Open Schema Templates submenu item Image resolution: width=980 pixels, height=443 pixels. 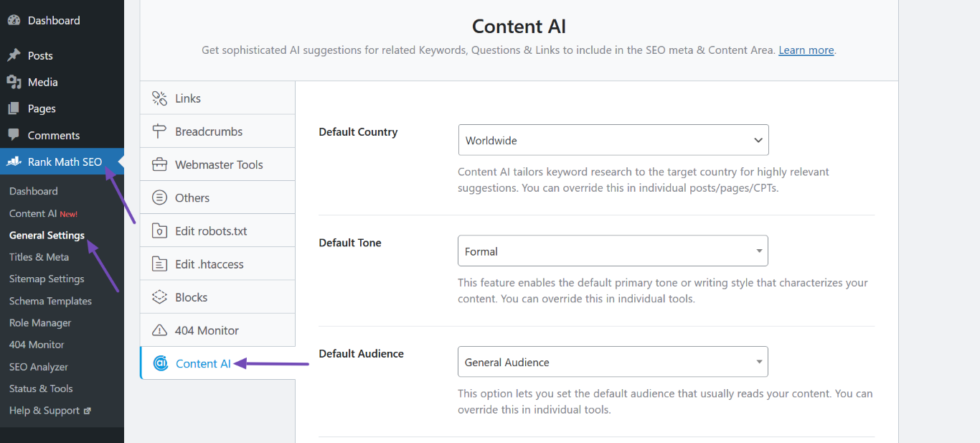click(50, 301)
